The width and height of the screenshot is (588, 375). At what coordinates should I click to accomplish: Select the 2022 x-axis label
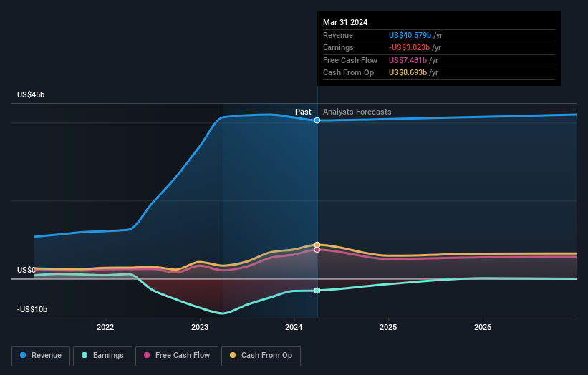[105, 327]
